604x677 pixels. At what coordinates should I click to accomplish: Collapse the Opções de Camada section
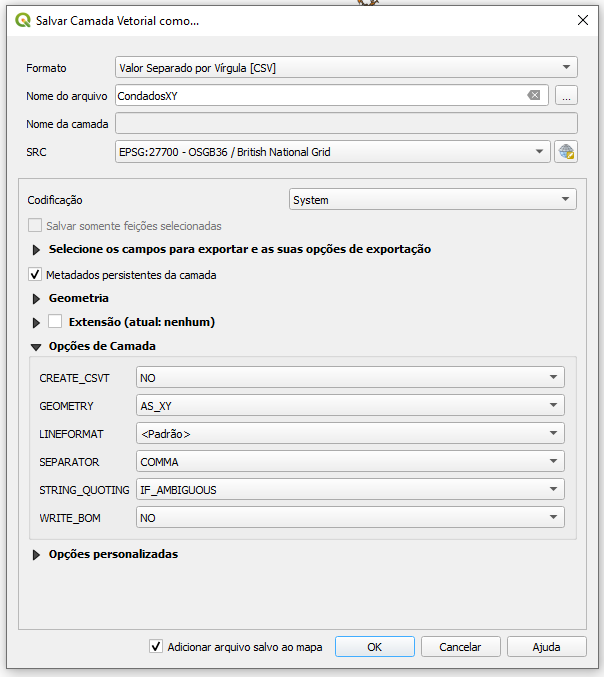point(37,347)
